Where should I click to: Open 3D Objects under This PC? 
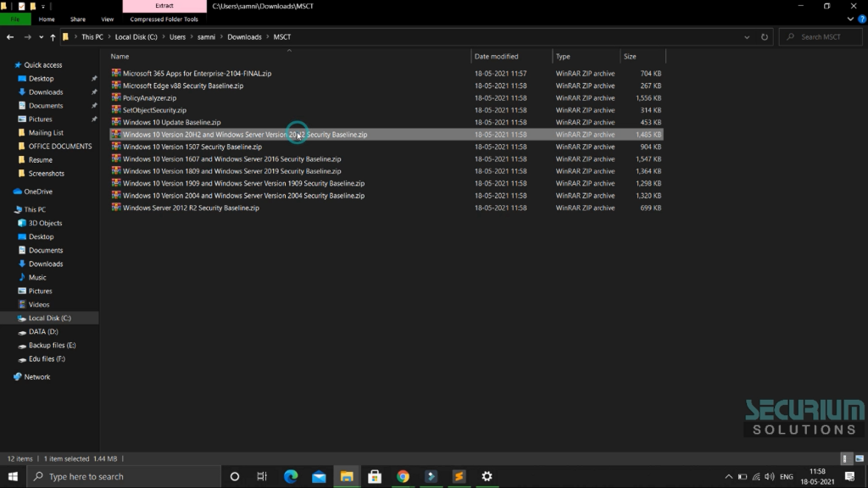coord(45,223)
